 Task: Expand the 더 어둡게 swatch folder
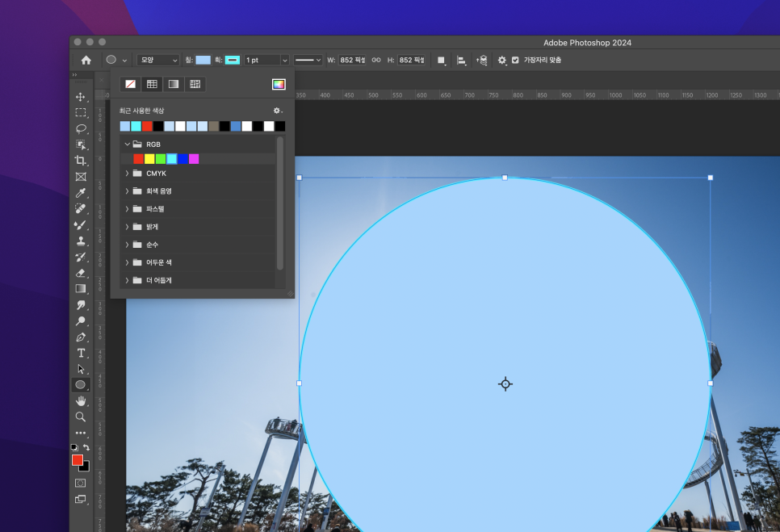pyautogui.click(x=128, y=280)
